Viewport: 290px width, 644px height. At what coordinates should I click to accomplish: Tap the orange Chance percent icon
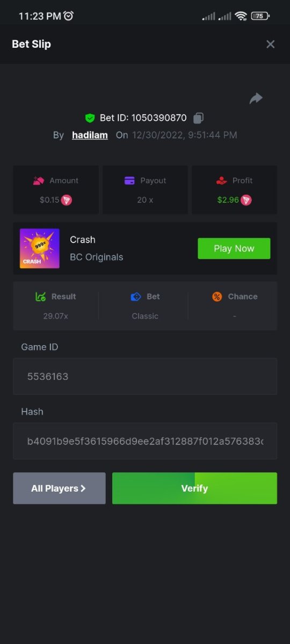click(x=217, y=297)
